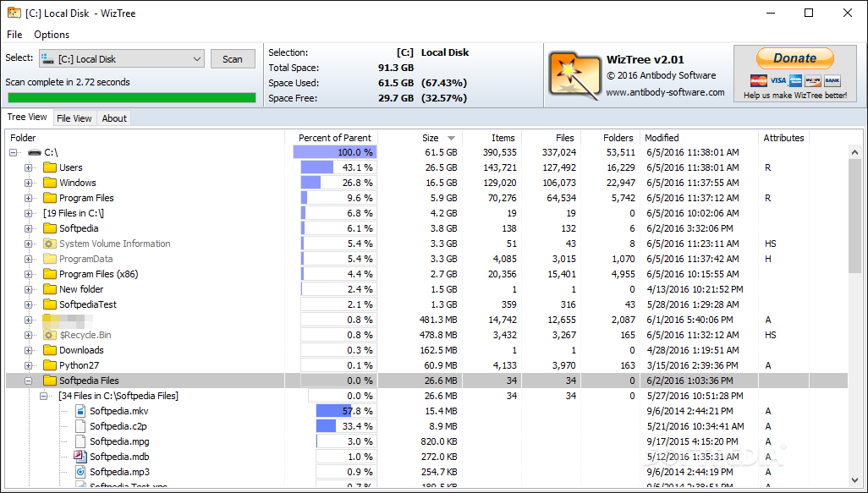
Task: Select the Downloads row name
Action: [81, 350]
